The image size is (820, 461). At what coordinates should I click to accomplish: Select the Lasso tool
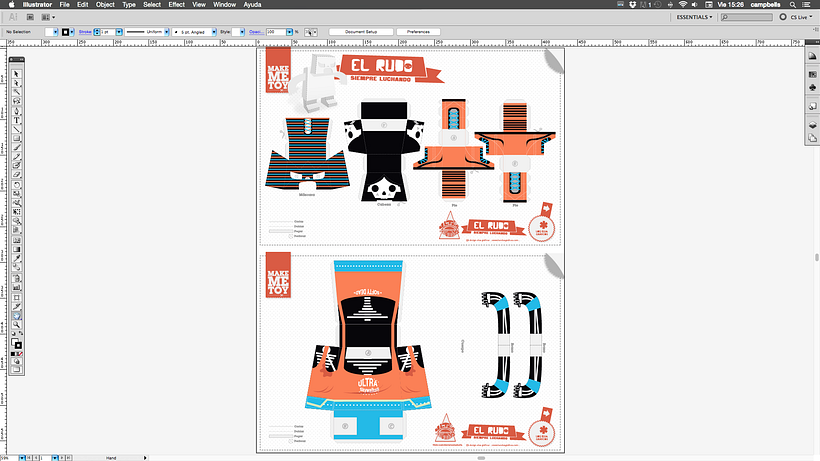pos(16,100)
